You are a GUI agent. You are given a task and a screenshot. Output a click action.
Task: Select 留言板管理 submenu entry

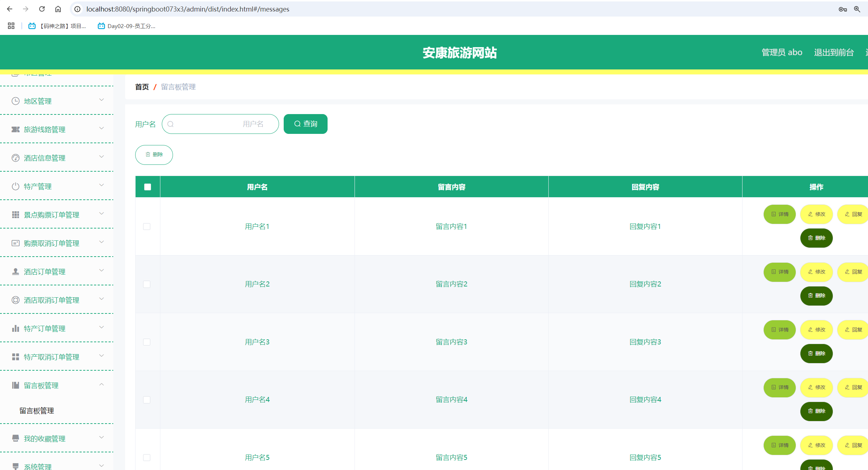click(x=36, y=411)
